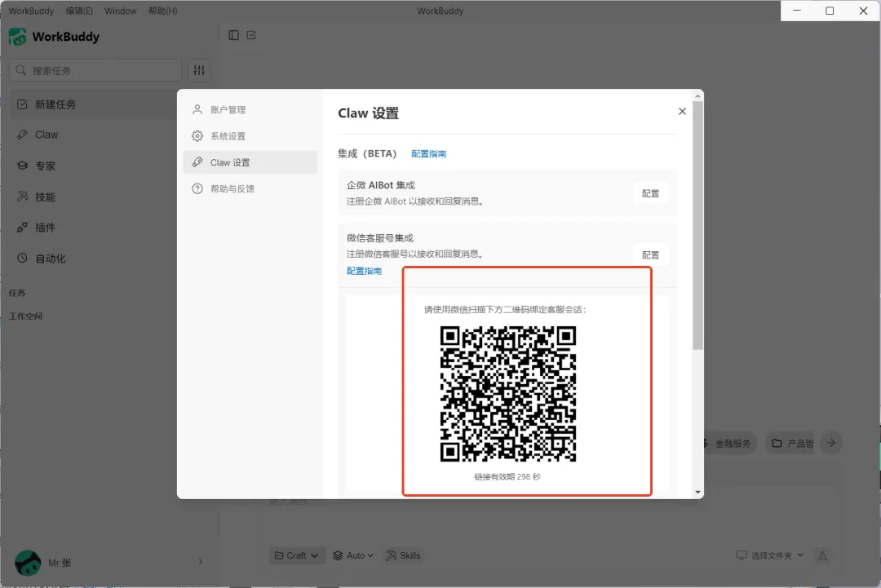The height and width of the screenshot is (588, 881).
Task: Click the dialog vertical scrollbar thumb
Action: coord(697,224)
